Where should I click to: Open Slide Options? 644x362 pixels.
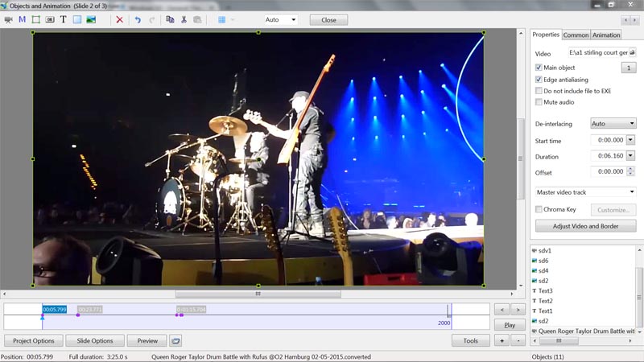95,340
